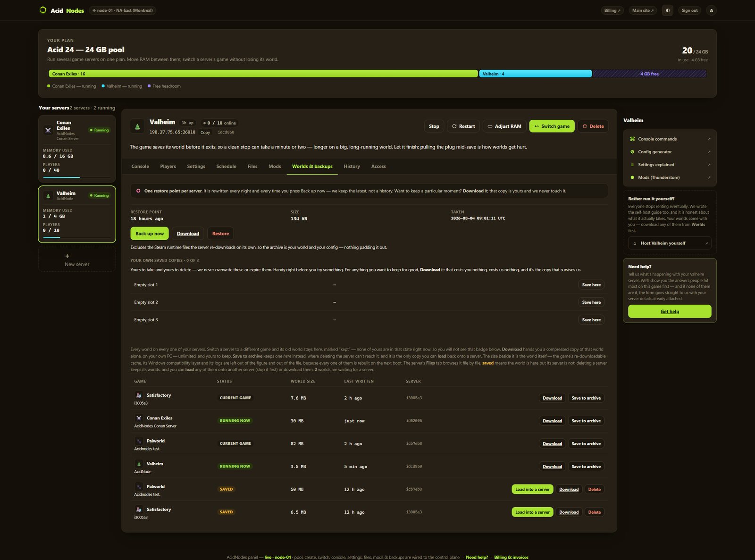Screen dimensions: 755x560
Task: Click the Get help button
Action: click(x=670, y=311)
